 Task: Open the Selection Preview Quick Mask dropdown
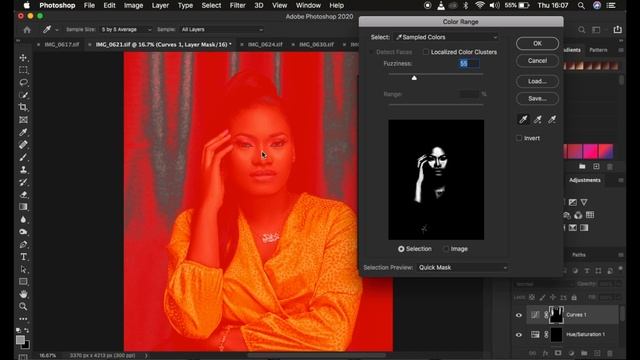(463, 267)
